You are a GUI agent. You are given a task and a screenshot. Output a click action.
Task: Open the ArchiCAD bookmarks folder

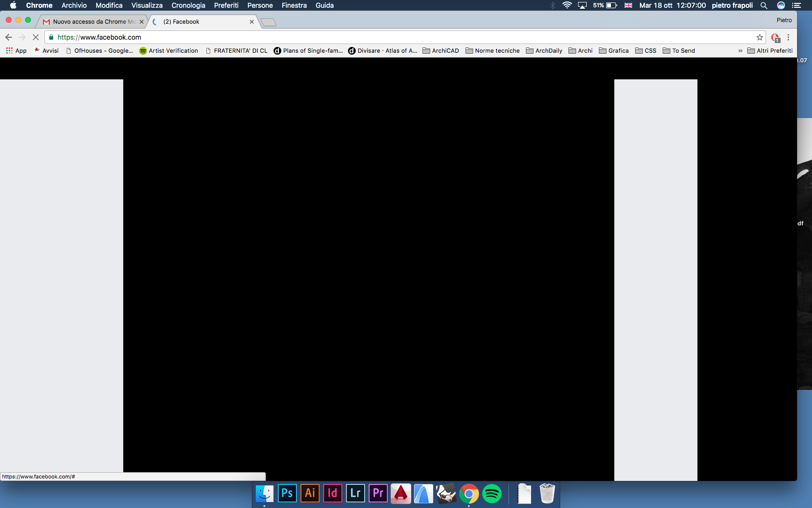[x=441, y=51]
